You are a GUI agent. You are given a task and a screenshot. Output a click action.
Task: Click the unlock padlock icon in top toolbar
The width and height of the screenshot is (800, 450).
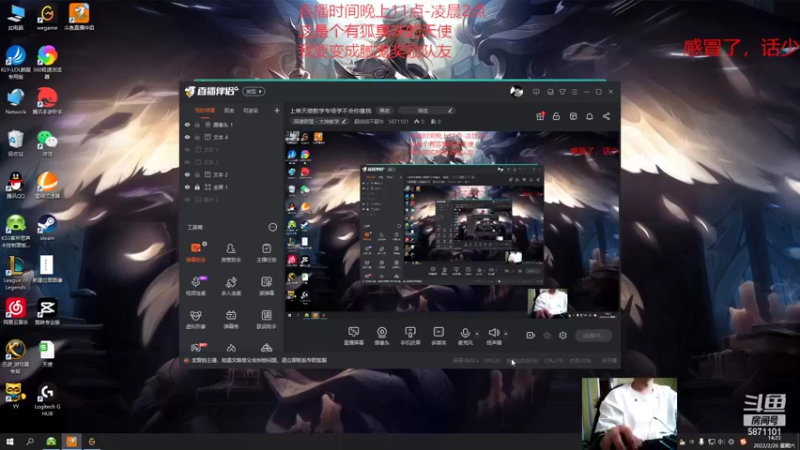[556, 116]
